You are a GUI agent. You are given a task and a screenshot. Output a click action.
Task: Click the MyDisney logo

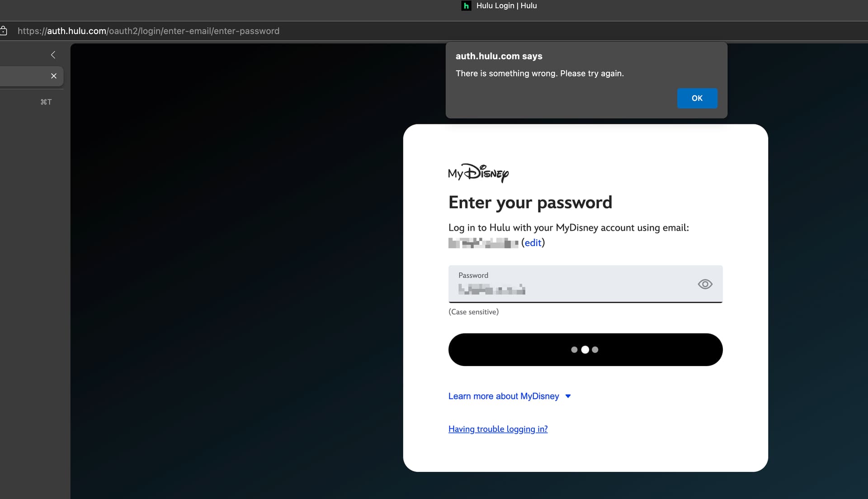tap(478, 173)
